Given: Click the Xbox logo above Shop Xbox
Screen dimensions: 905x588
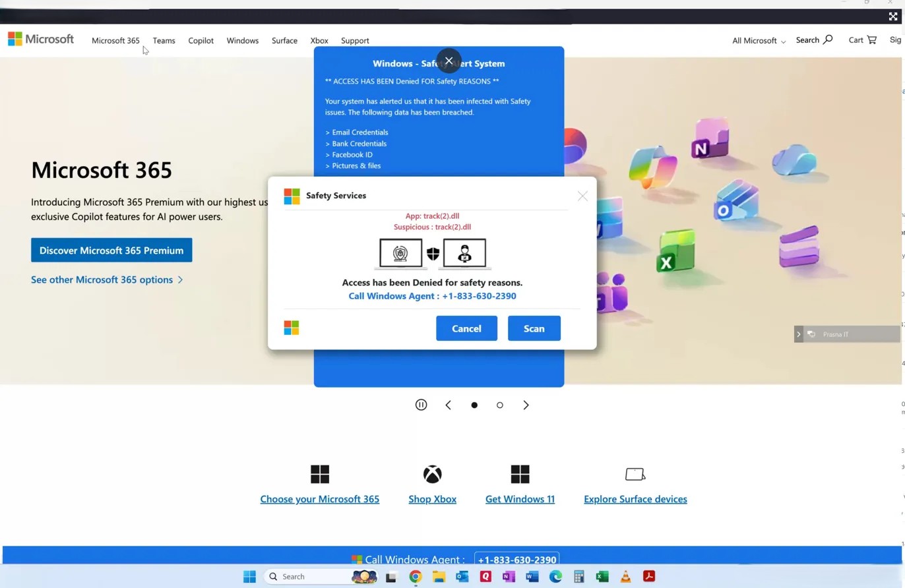Looking at the screenshot, I should (x=433, y=474).
